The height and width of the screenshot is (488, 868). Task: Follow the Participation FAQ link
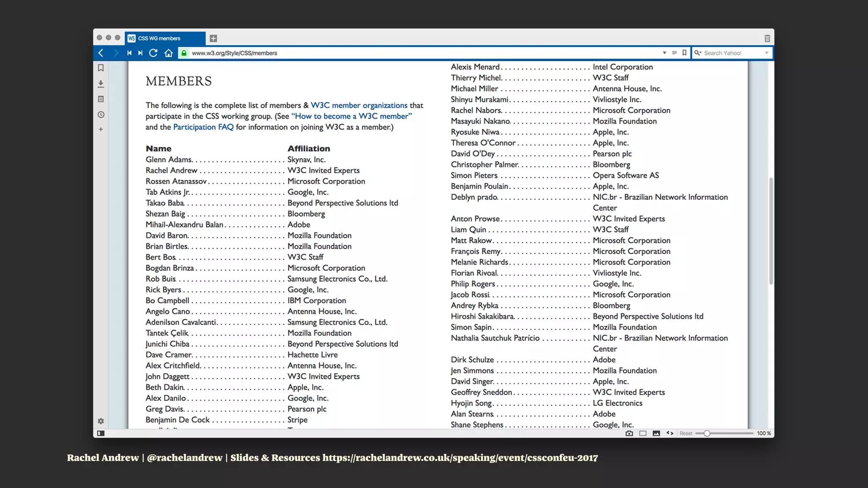(203, 127)
